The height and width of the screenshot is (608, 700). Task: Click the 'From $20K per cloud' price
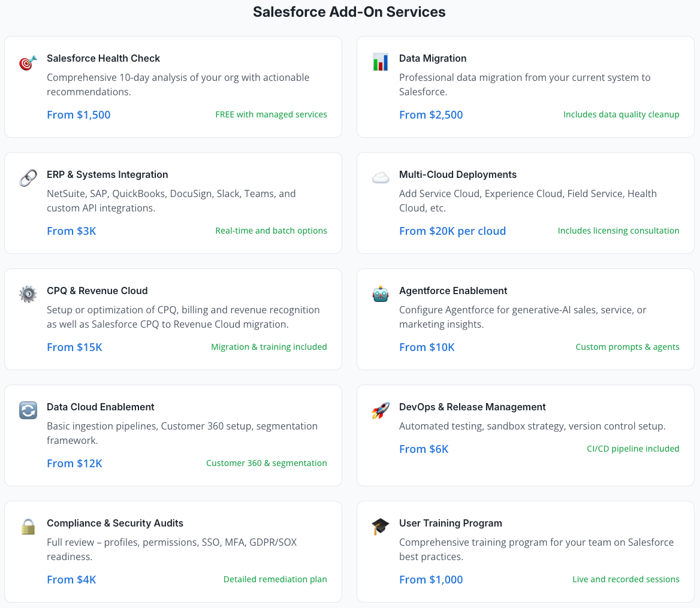(x=452, y=231)
